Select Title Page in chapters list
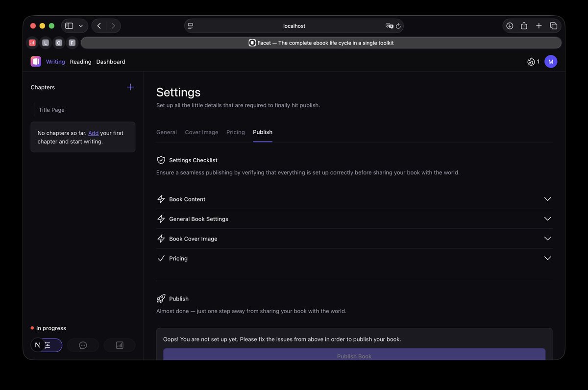 pos(51,110)
